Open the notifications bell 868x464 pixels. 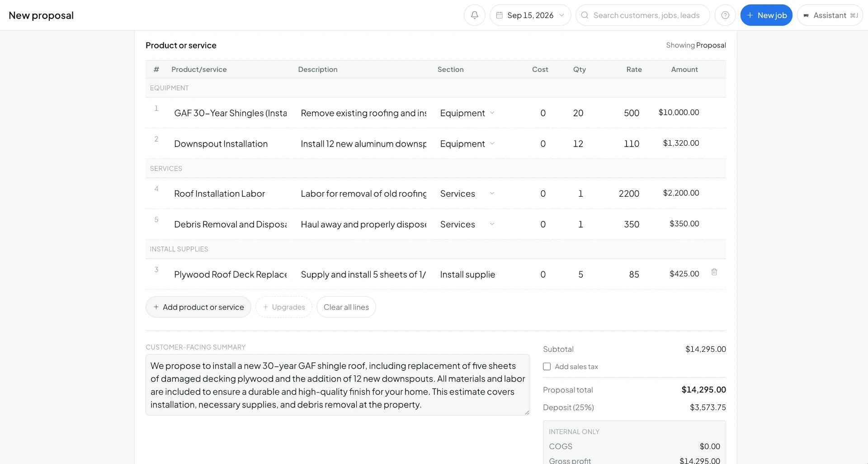click(474, 15)
